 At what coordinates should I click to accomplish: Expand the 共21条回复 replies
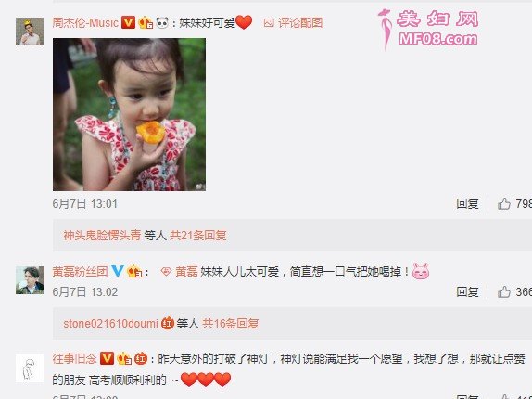[x=198, y=236]
